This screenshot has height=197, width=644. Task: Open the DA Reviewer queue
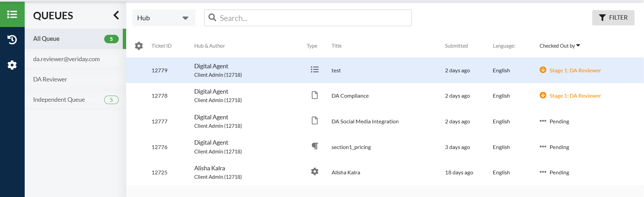pyautogui.click(x=50, y=79)
